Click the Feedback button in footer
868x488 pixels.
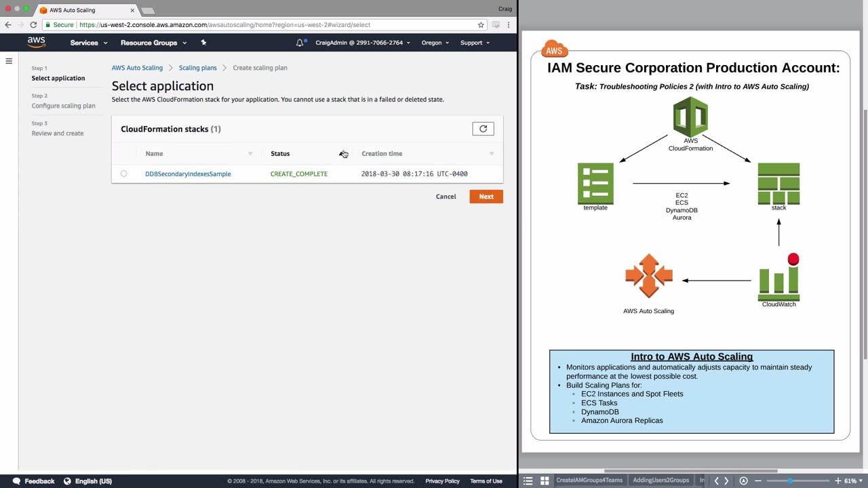tap(33, 481)
